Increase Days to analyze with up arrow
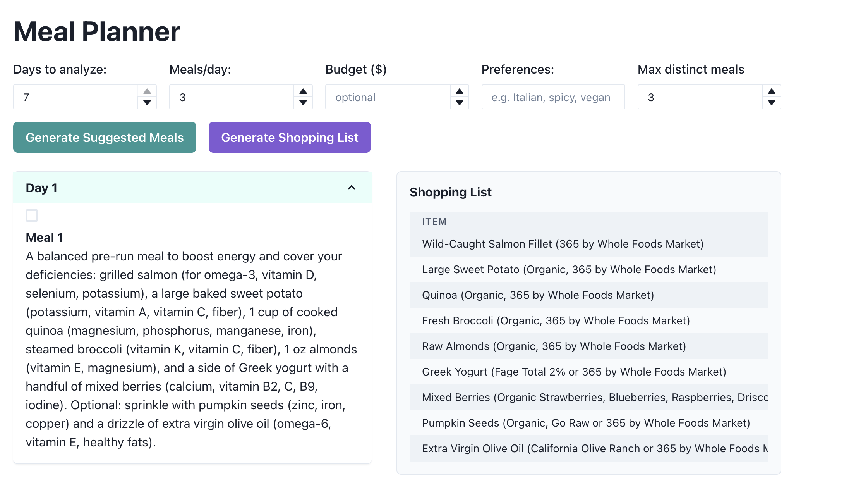This screenshot has height=503, width=868. pyautogui.click(x=147, y=91)
